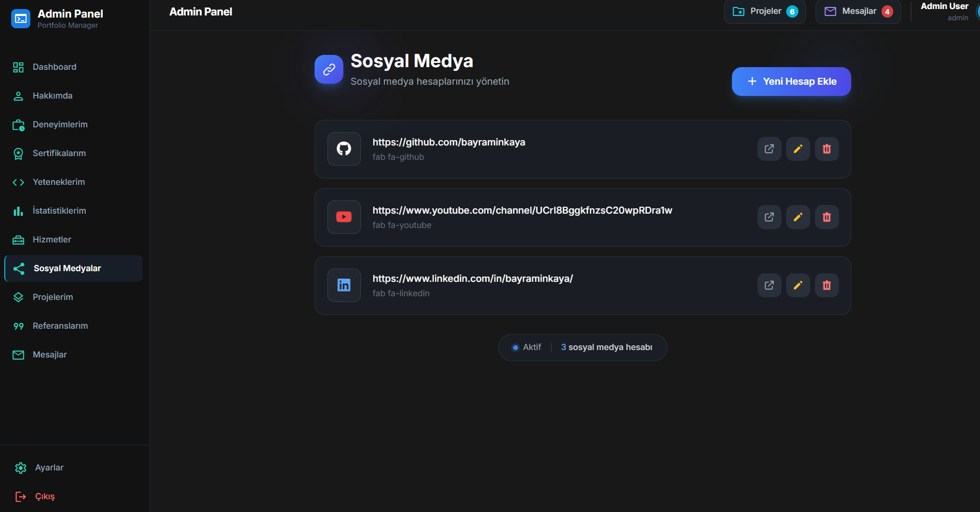Click the Hakkımda person icon
980x512 pixels.
pyautogui.click(x=19, y=96)
